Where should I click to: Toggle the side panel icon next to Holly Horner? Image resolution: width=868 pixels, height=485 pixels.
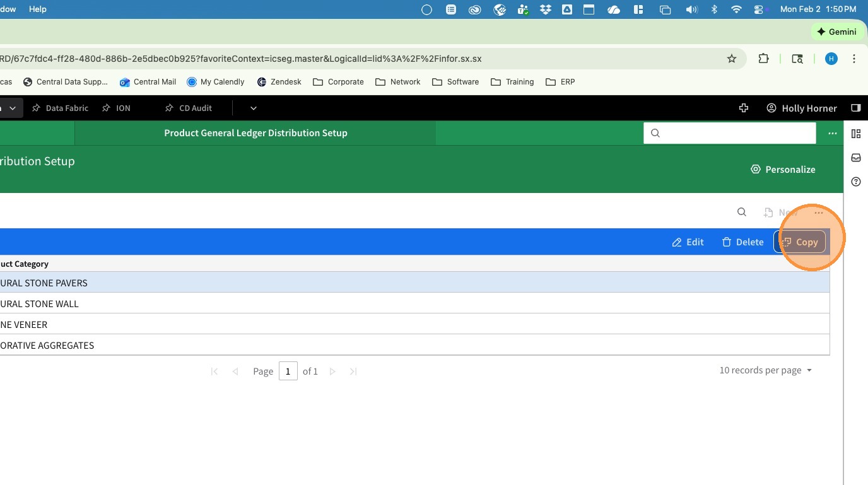(856, 108)
